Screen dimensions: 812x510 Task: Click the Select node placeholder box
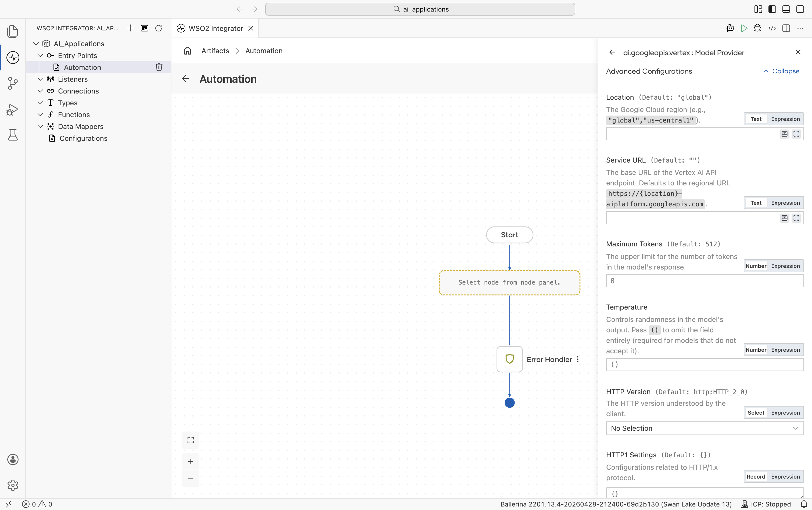point(509,283)
